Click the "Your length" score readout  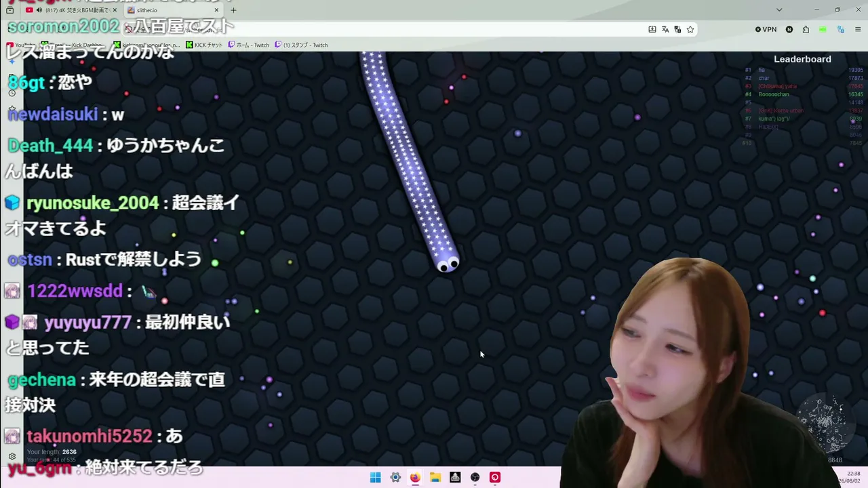click(52, 452)
